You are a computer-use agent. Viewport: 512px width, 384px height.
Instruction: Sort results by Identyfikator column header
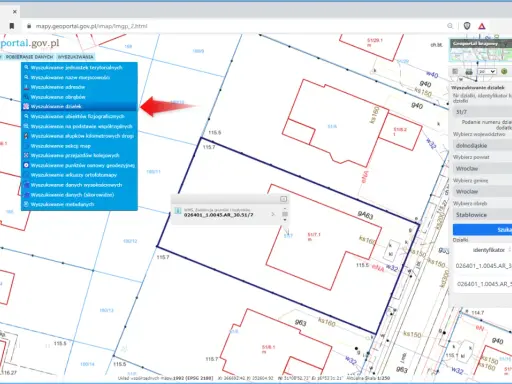point(488,250)
